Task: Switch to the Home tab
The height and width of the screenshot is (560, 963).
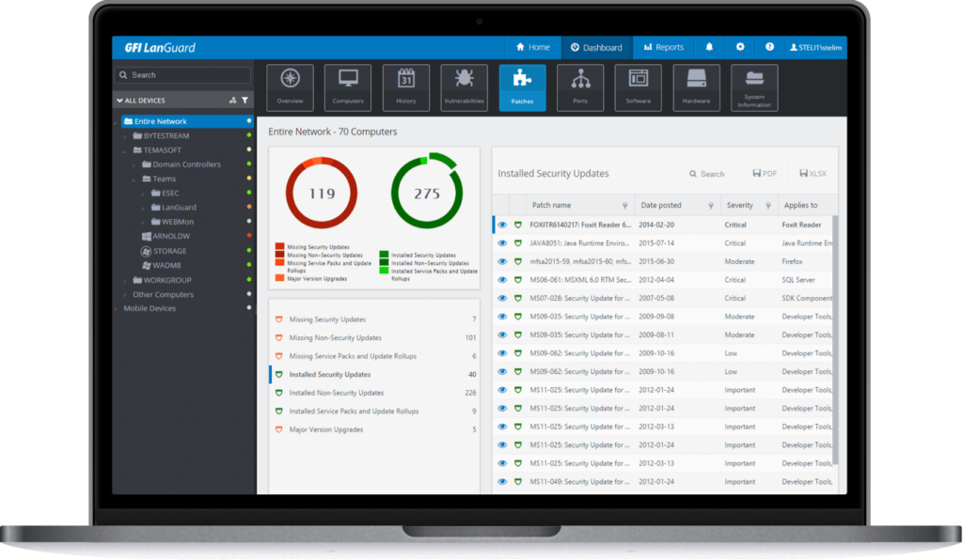Action: coord(532,47)
